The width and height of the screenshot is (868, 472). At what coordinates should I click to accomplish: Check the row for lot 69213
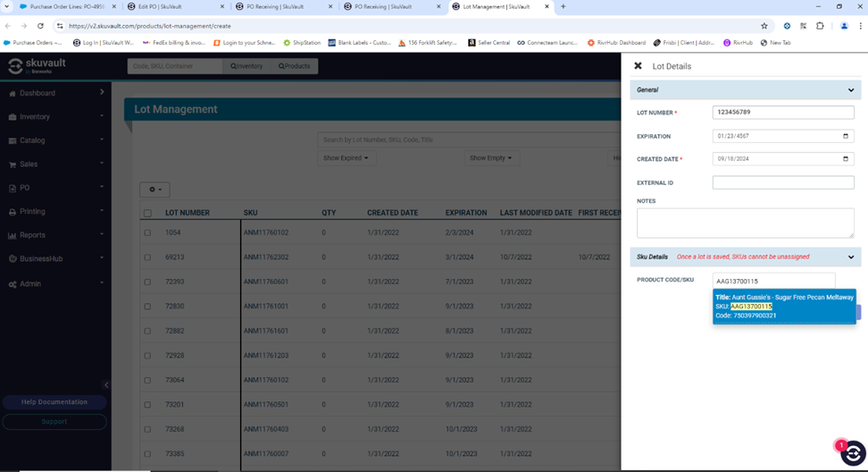coord(147,257)
